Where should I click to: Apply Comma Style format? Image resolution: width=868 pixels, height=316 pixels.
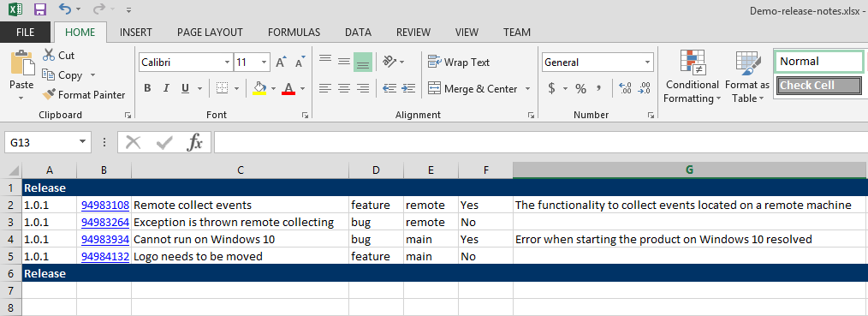click(x=598, y=88)
